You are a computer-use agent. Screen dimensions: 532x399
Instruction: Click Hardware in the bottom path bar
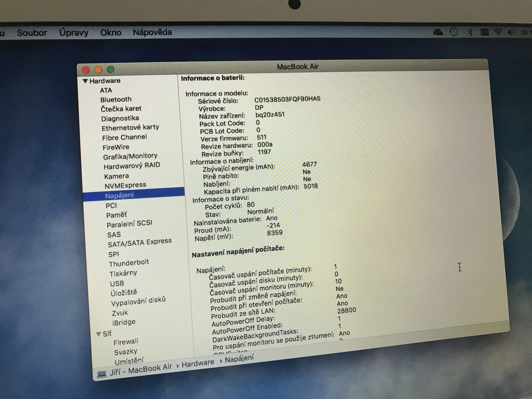point(198,363)
